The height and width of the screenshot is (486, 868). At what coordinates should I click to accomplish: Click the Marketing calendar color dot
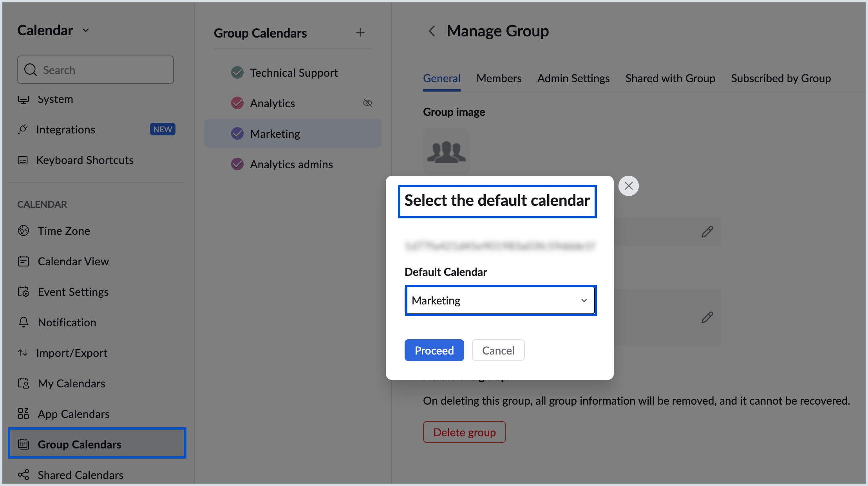click(237, 133)
